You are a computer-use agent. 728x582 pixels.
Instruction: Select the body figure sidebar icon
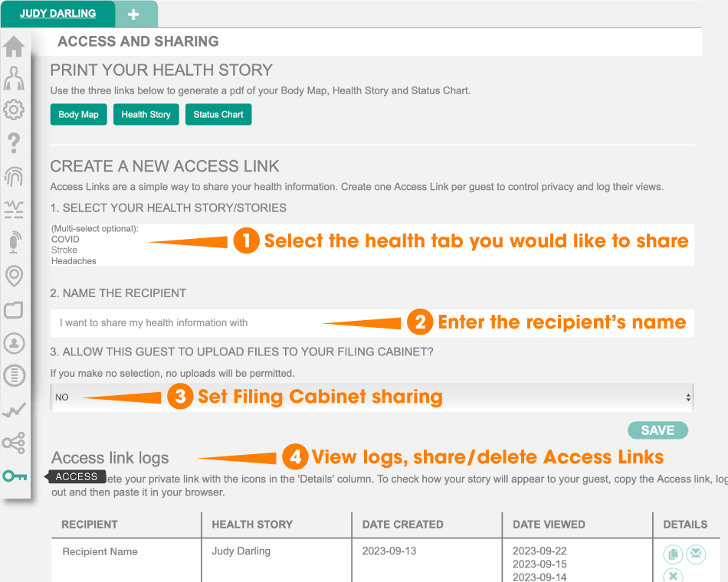pyautogui.click(x=14, y=78)
